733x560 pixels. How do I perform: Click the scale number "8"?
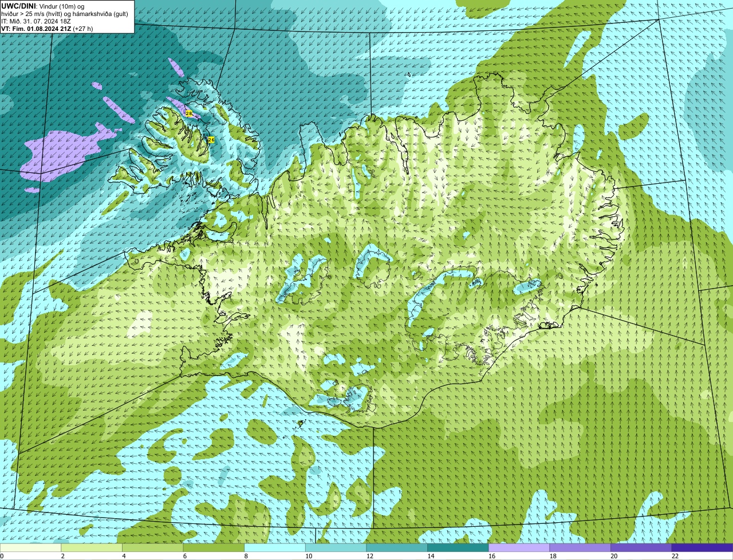pyautogui.click(x=246, y=556)
